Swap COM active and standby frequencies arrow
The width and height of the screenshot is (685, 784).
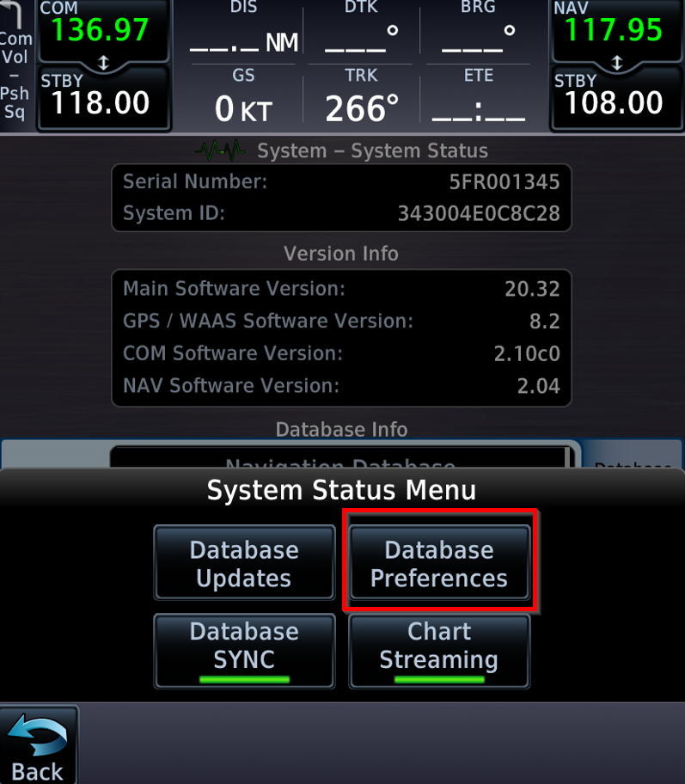pos(103,63)
